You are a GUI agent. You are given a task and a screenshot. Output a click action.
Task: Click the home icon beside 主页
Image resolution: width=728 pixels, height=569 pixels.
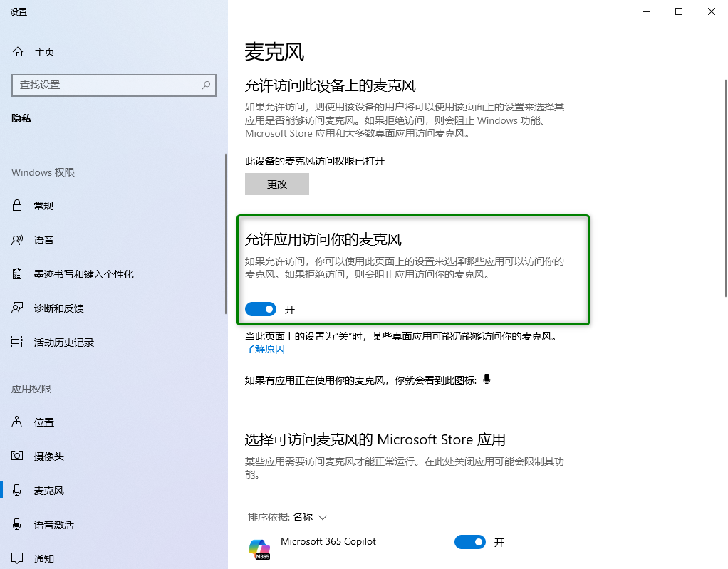18,52
